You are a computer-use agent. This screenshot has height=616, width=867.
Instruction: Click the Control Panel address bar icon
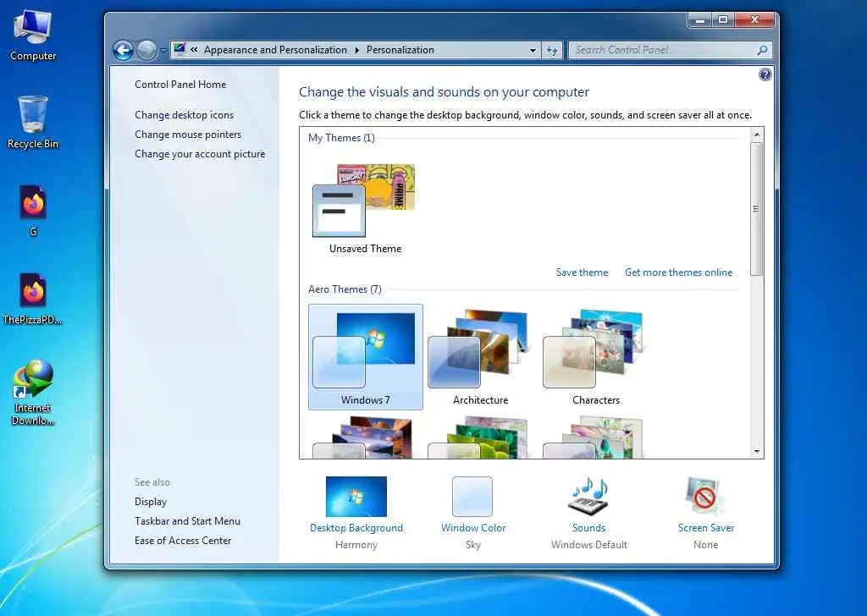coord(179,49)
